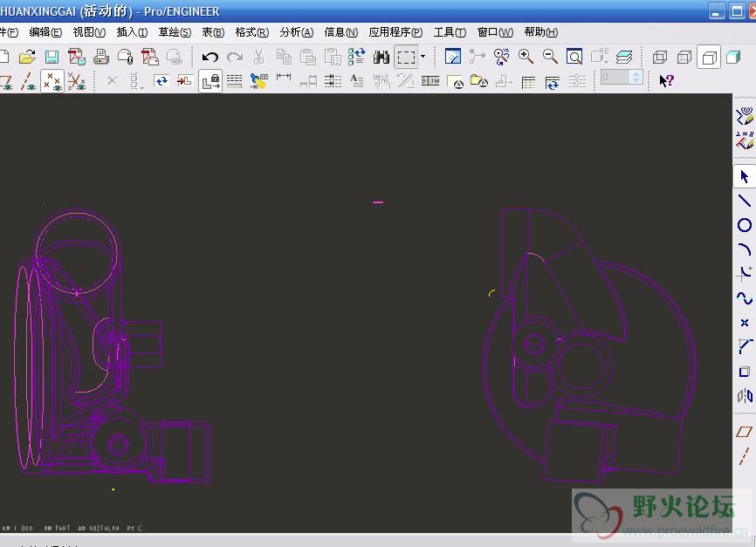This screenshot has width=756, height=547.
Task: Click the sketch constraints icon
Action: (745, 140)
